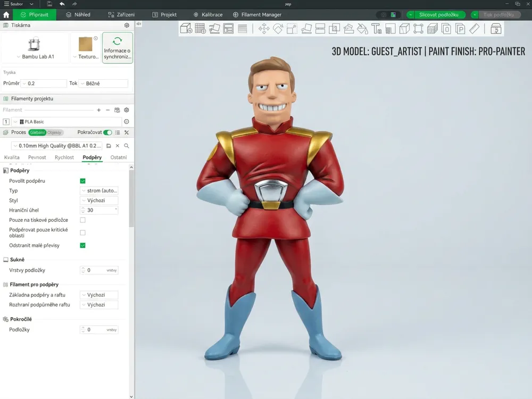Viewport: 532px width, 399px height.
Task: Open the PLA Basic filament dropdown
Action: 66,121
